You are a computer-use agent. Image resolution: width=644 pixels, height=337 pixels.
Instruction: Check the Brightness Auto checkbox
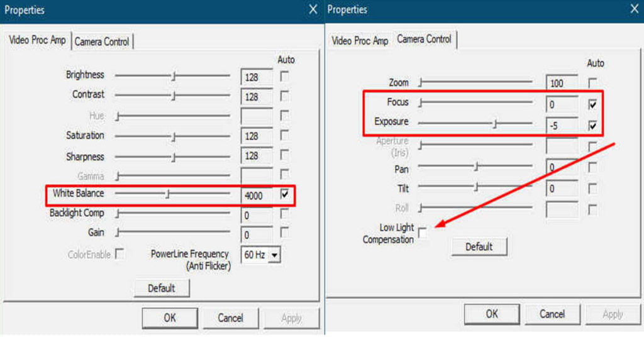[285, 76]
